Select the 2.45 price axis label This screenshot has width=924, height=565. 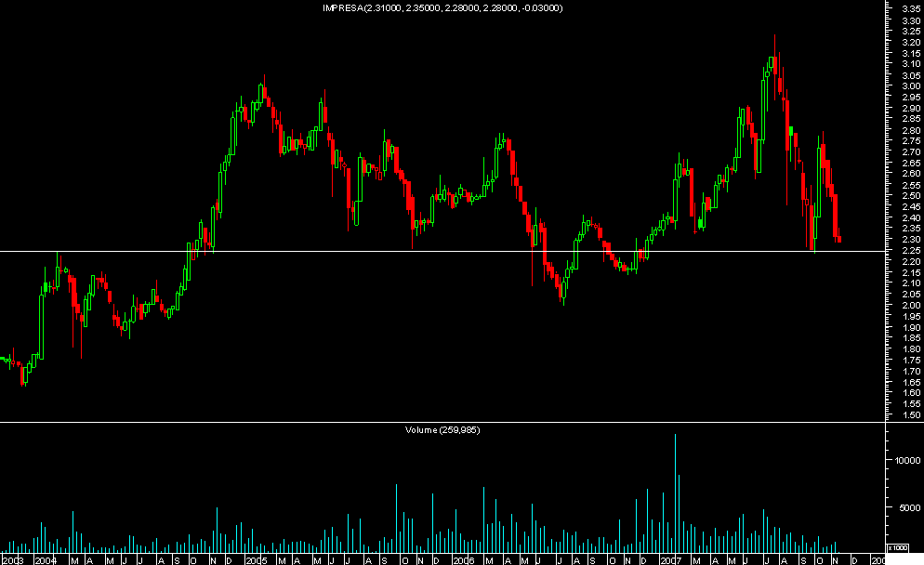tap(911, 207)
